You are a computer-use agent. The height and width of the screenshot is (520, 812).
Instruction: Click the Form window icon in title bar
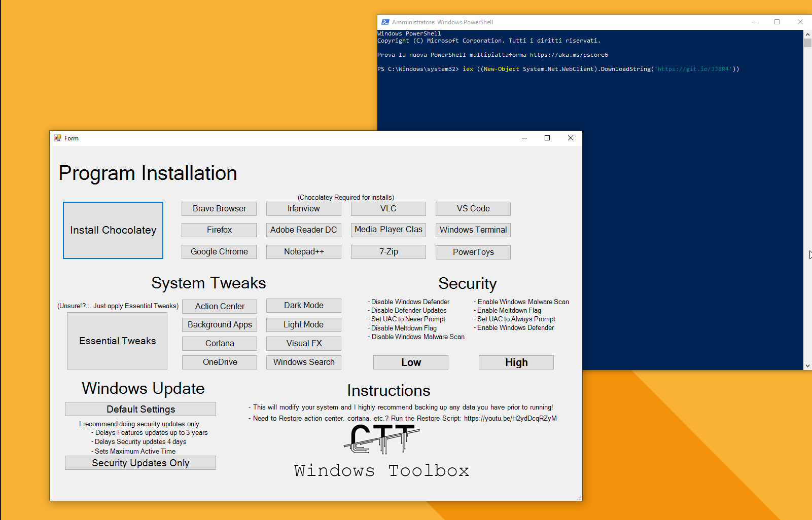click(58, 138)
